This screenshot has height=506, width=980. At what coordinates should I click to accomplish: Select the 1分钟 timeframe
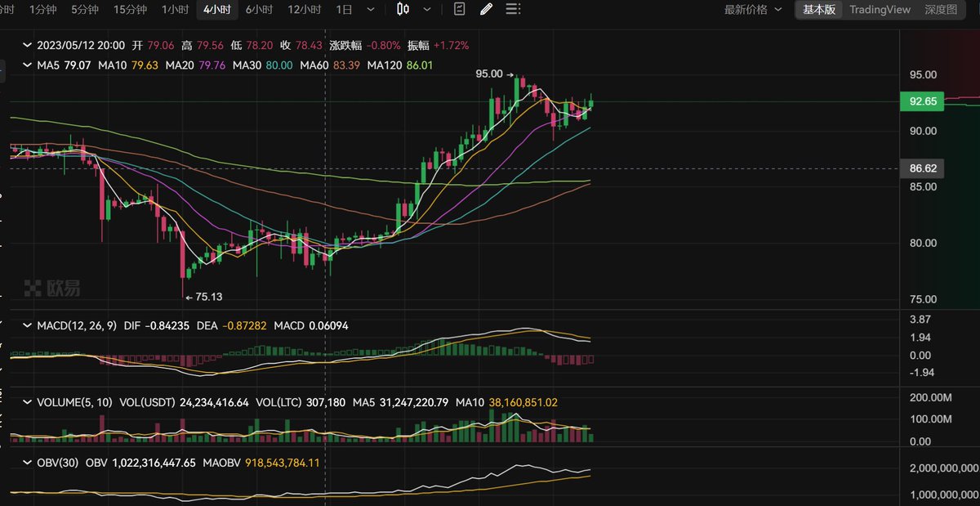point(42,10)
